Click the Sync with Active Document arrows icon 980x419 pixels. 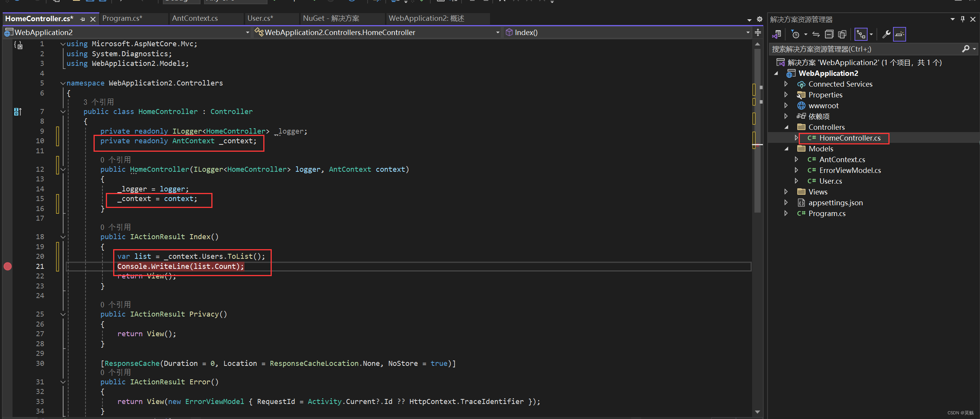click(x=816, y=35)
